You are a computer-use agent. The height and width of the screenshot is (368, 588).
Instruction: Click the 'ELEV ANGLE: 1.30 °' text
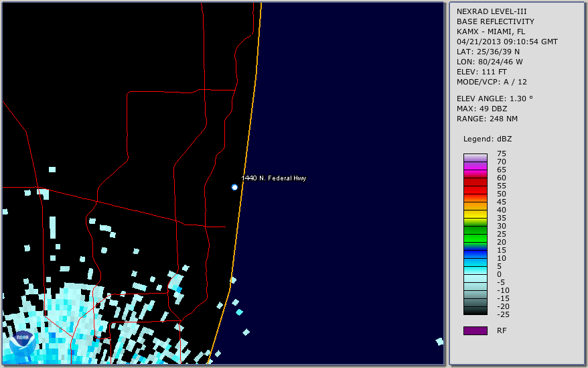point(495,99)
